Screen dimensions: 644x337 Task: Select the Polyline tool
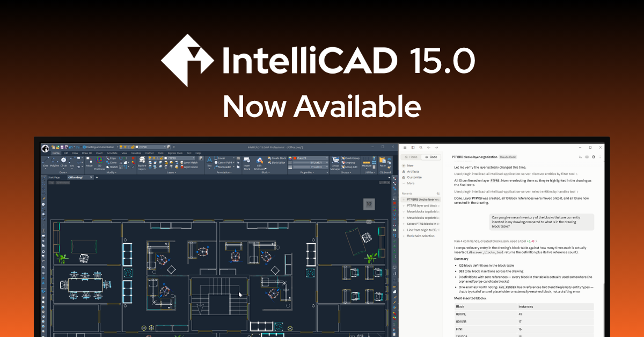point(54,162)
